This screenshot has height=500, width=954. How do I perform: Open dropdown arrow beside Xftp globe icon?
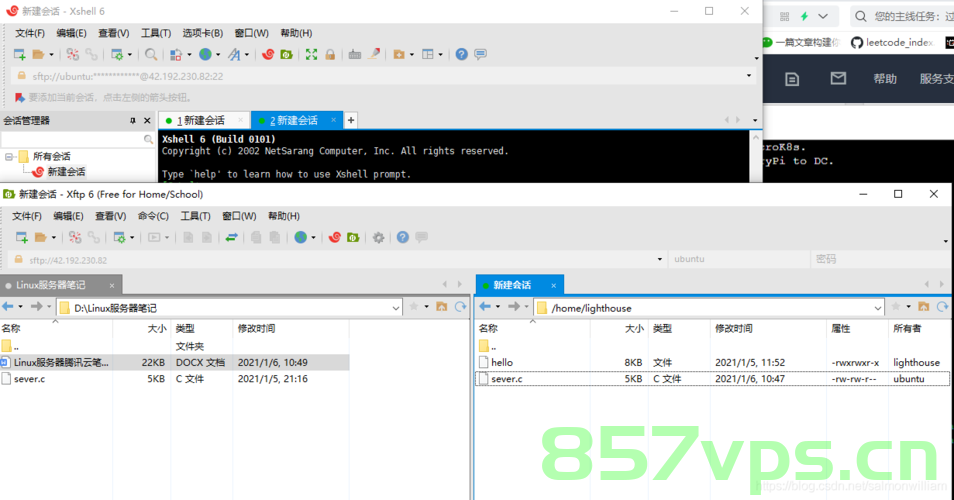point(313,238)
